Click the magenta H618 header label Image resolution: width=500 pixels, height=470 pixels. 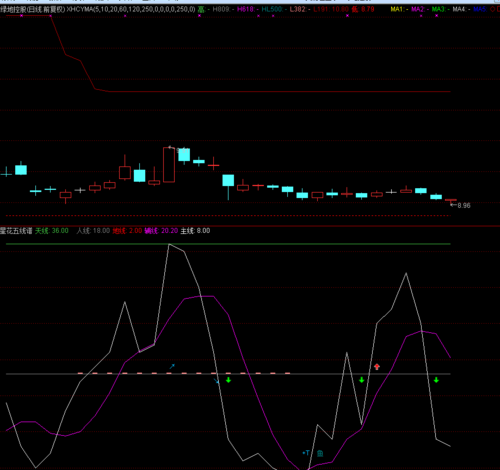click(x=247, y=9)
